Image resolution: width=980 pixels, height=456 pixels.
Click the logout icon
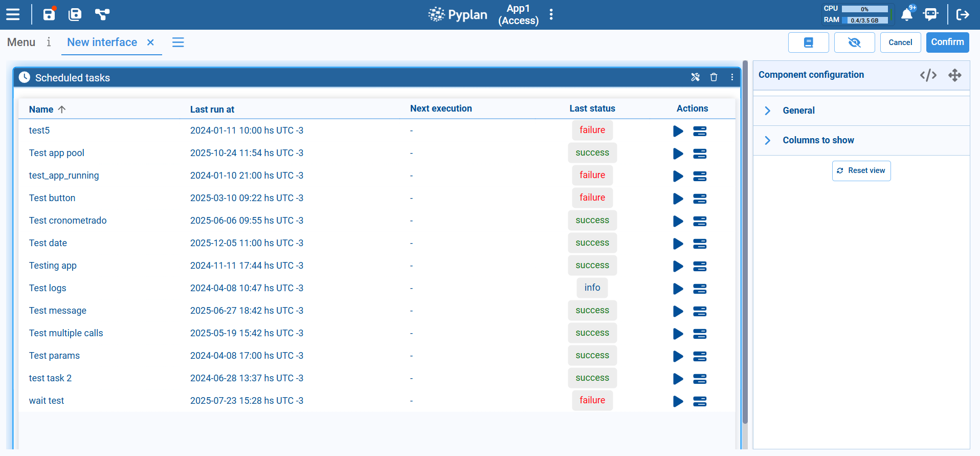tap(963, 14)
